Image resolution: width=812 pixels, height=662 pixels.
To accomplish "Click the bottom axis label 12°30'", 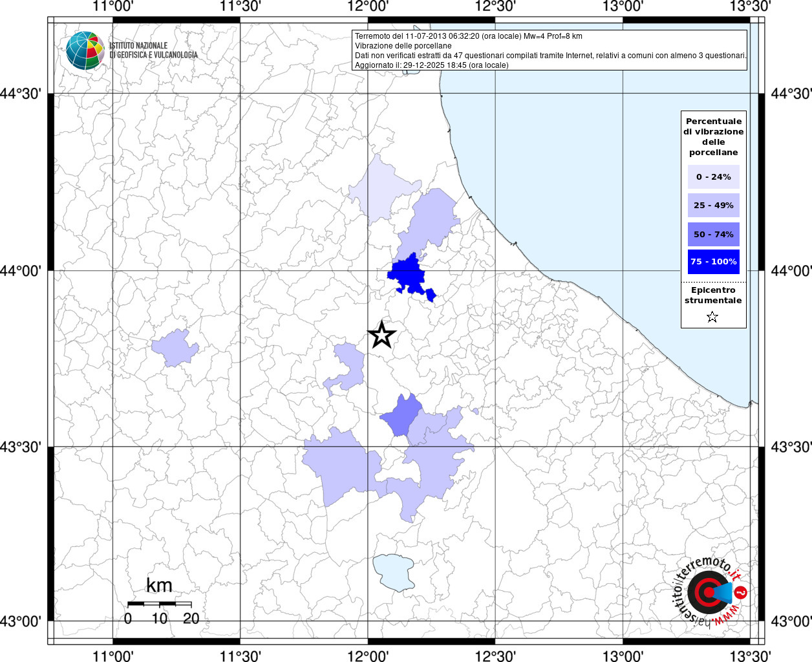I will click(496, 656).
